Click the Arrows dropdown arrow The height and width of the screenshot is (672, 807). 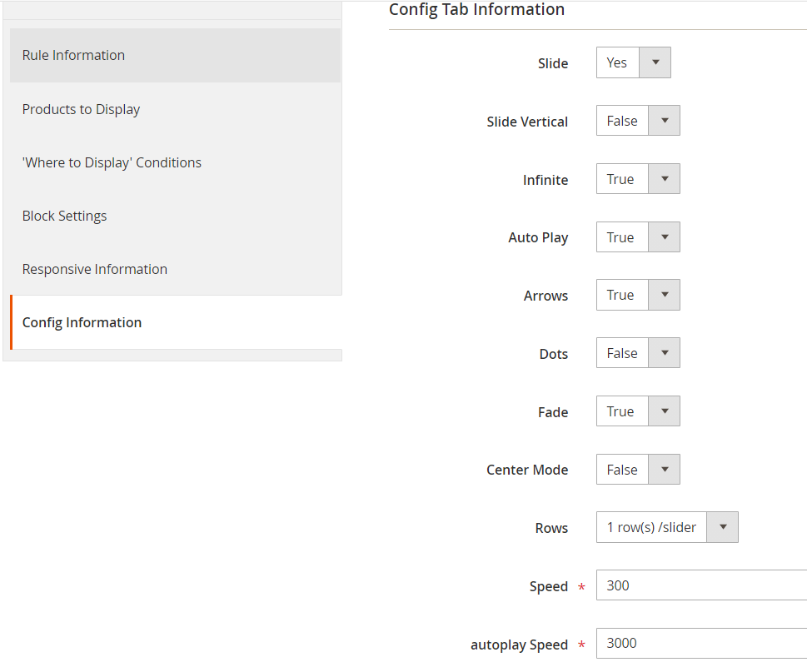tap(664, 295)
